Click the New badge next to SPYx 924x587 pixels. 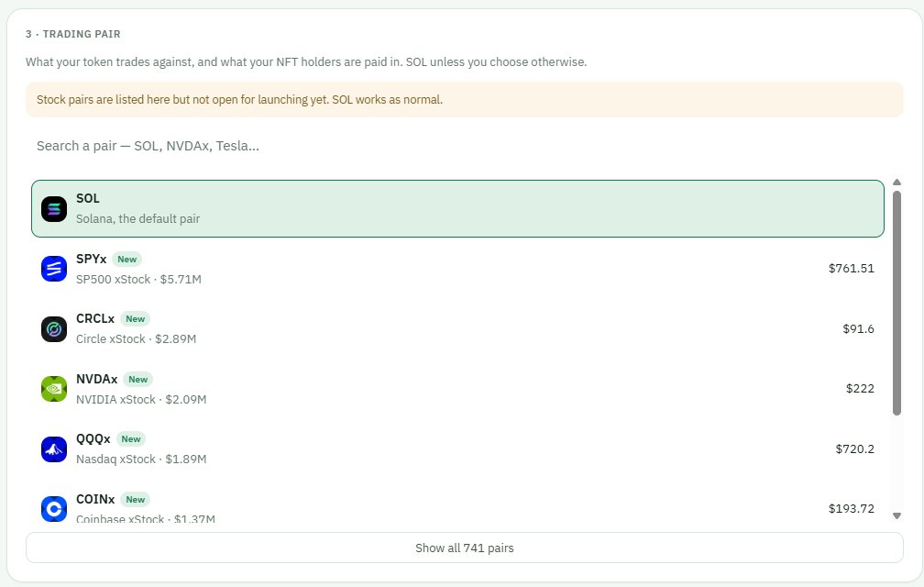pos(126,260)
